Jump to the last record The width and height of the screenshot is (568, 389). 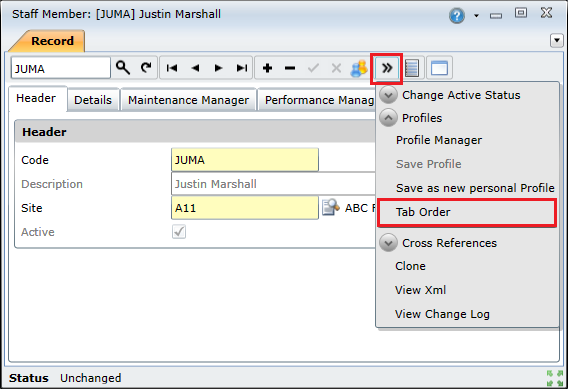pyautogui.click(x=242, y=68)
